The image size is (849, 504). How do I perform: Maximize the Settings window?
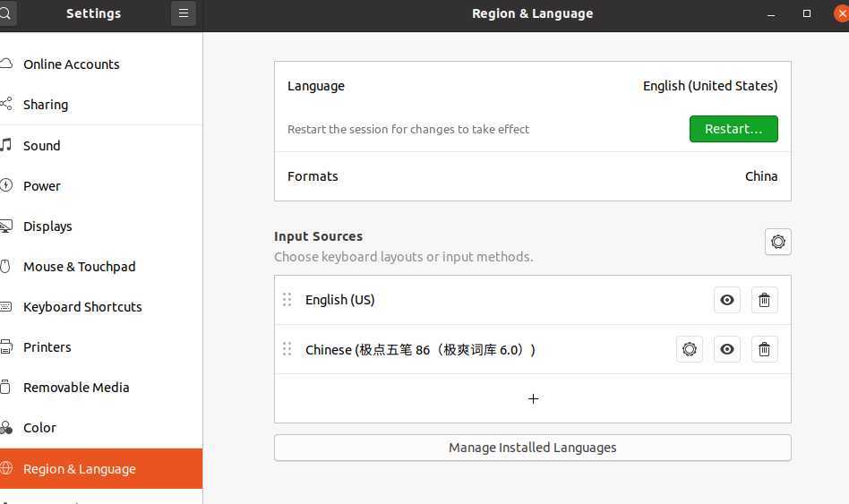(807, 13)
